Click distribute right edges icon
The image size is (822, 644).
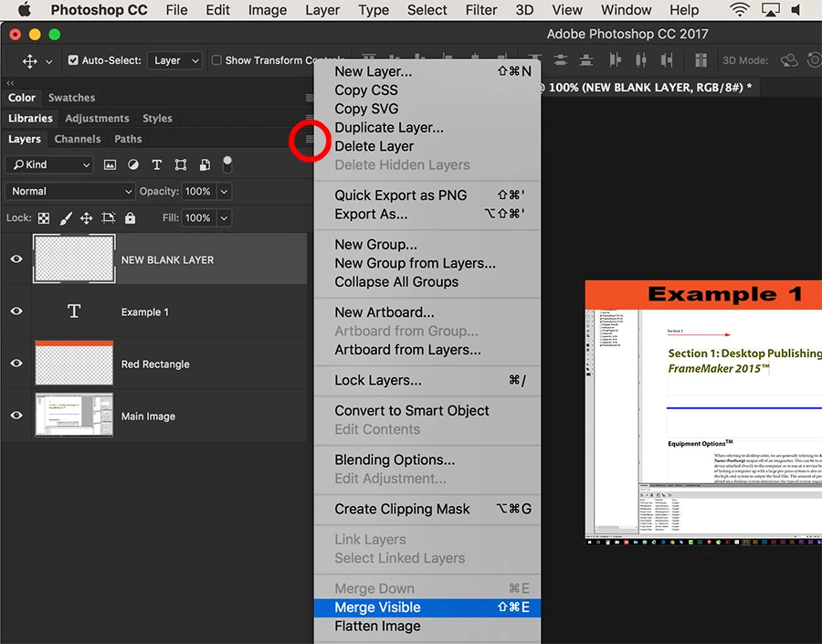(667, 60)
